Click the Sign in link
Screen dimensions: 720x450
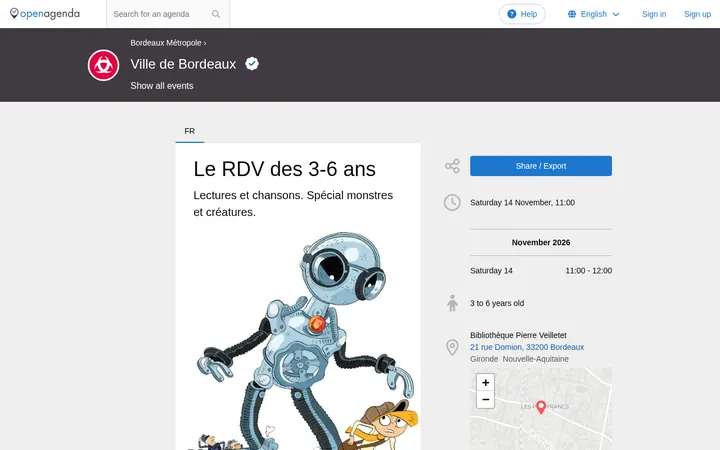pos(654,14)
